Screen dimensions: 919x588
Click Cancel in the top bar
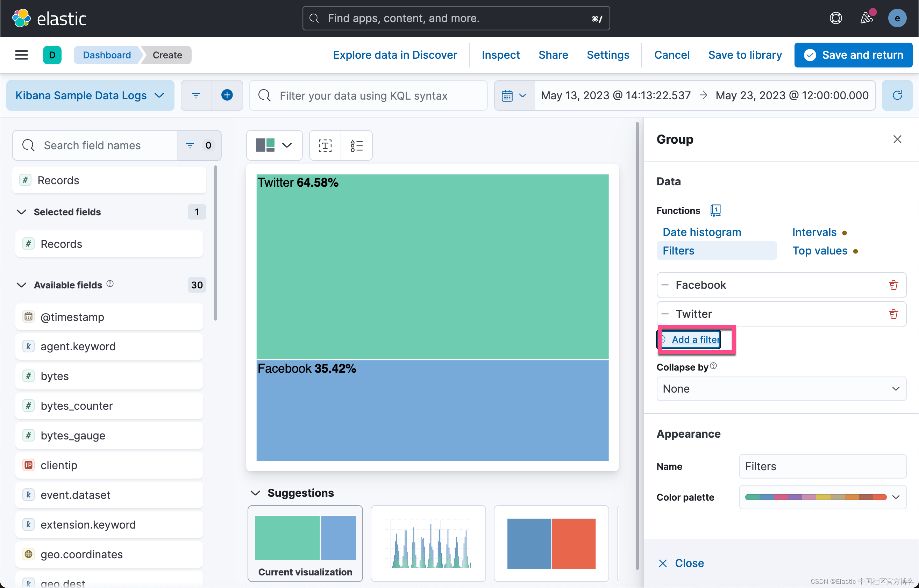[x=671, y=55]
